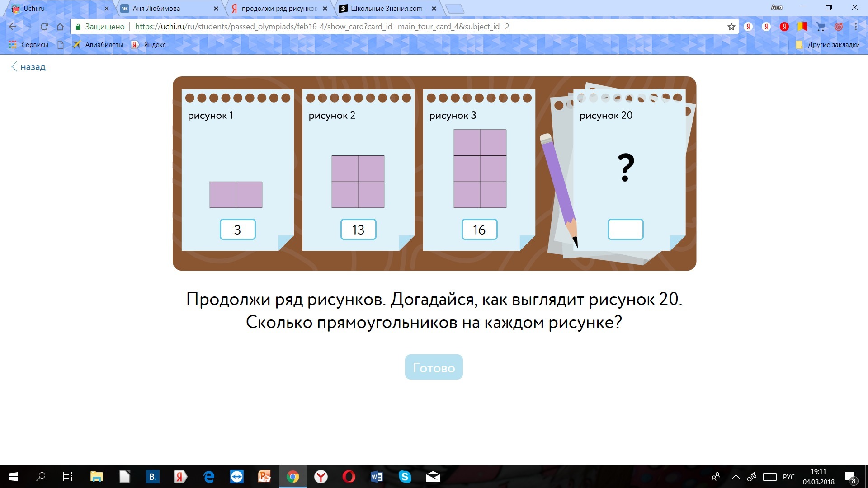Bookmark the page with the star icon
868x488 pixels.
731,27
